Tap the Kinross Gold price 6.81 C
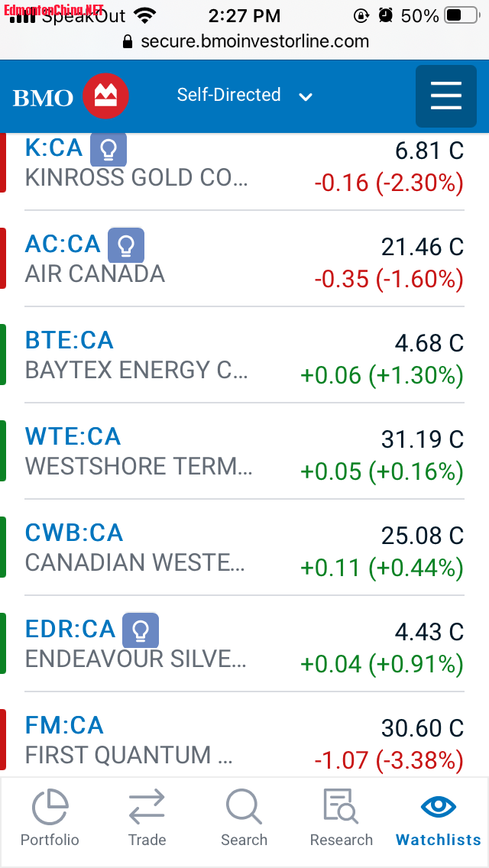 pos(429,151)
